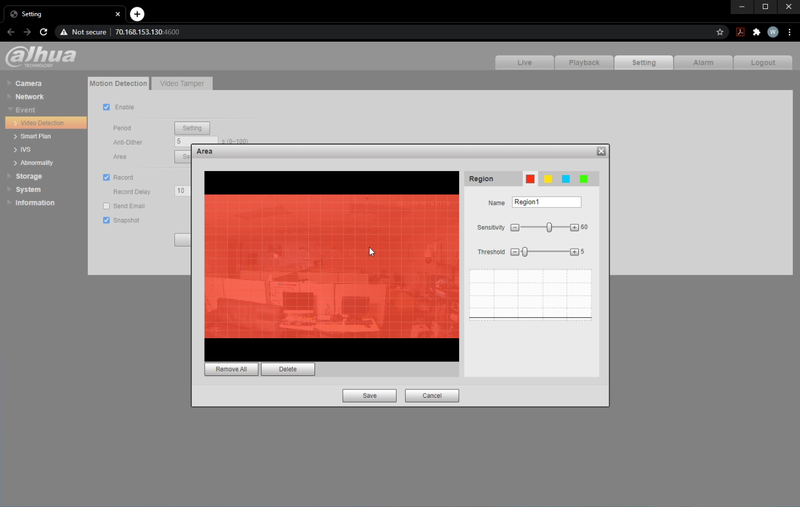Viewport: 800px width, 507px height.
Task: Click the Sensitivity slider handle
Action: [x=549, y=227]
